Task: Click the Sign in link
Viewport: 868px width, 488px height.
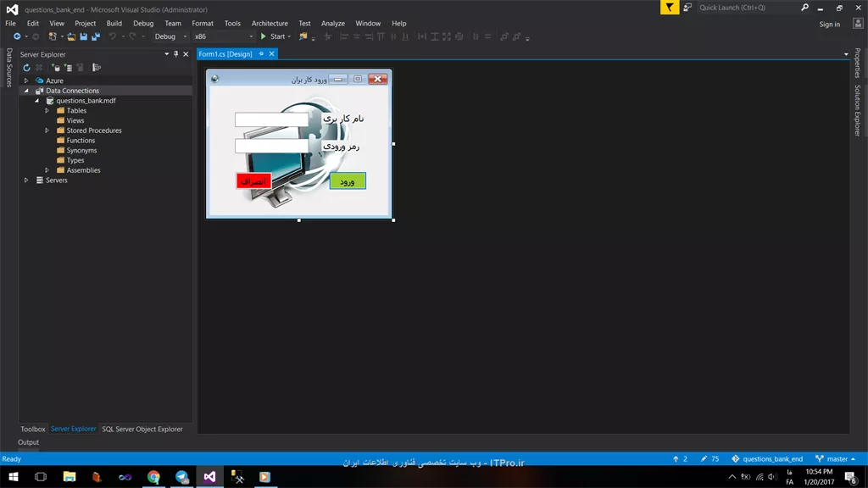Action: click(829, 25)
